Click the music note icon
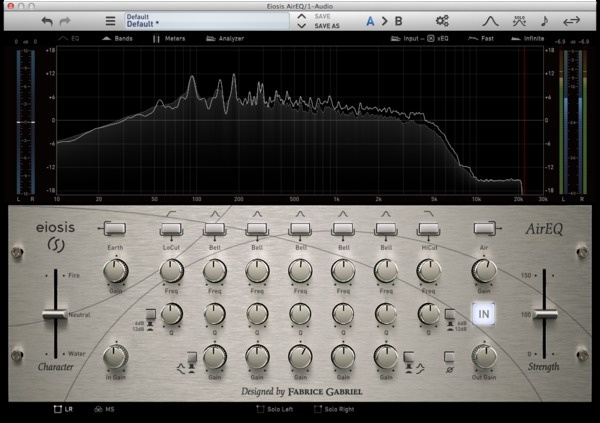Screen dimensions: 600x423 click(x=543, y=20)
